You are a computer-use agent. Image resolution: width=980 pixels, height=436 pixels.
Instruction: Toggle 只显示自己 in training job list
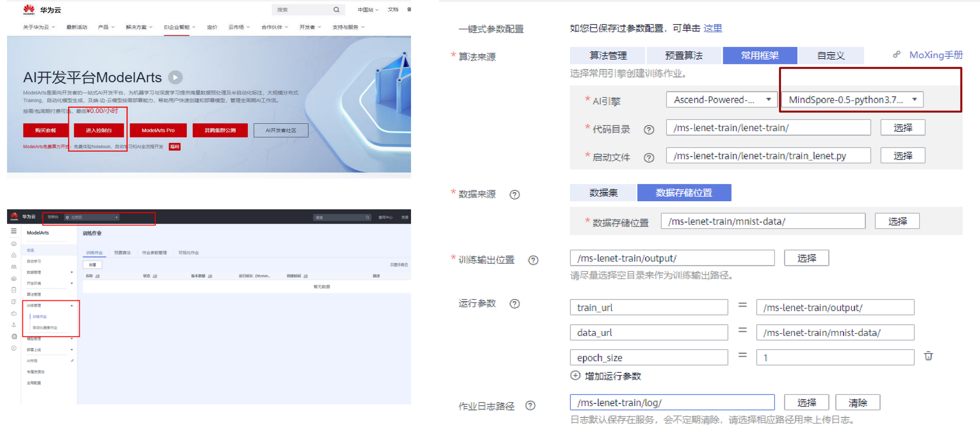[x=399, y=265]
